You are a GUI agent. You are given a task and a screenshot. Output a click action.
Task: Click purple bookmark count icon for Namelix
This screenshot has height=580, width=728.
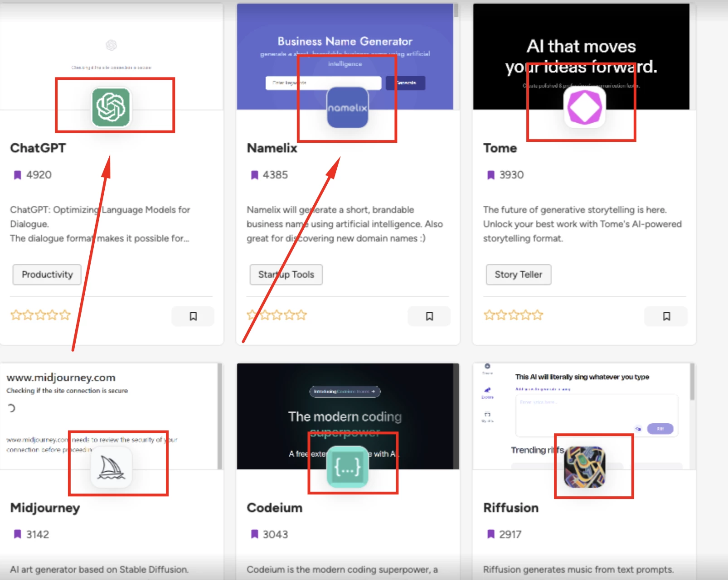click(x=254, y=175)
